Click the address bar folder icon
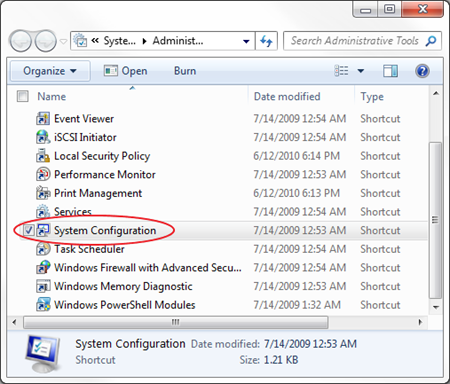This screenshot has width=450, height=384. (80, 40)
